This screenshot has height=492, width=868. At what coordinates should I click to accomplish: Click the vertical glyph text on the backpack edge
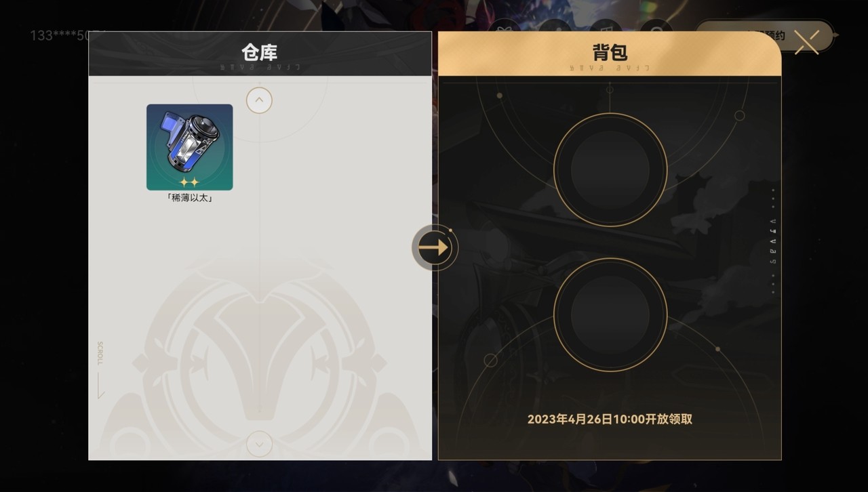[773, 241]
